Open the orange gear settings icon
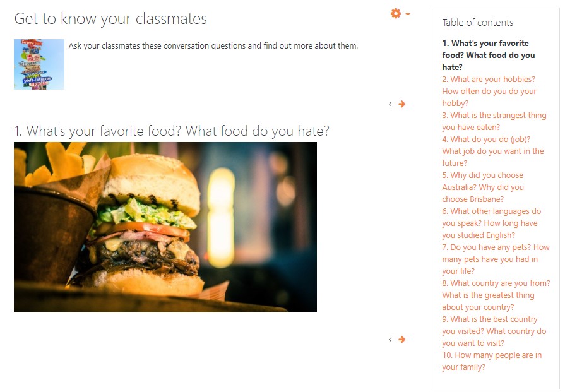565x392 pixels. 396,14
